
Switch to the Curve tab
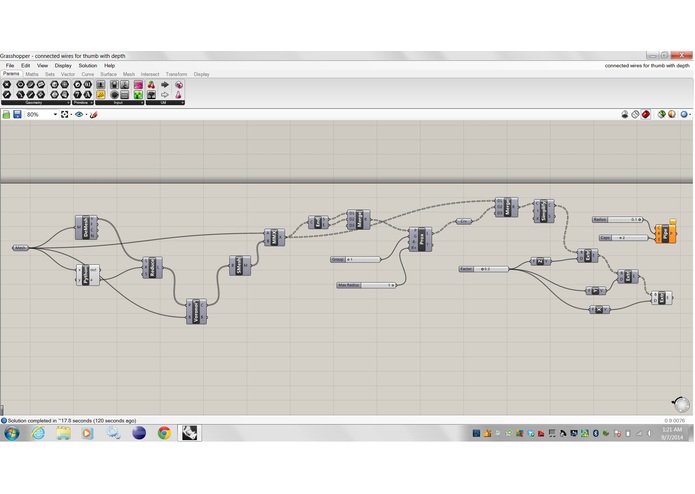coord(88,74)
